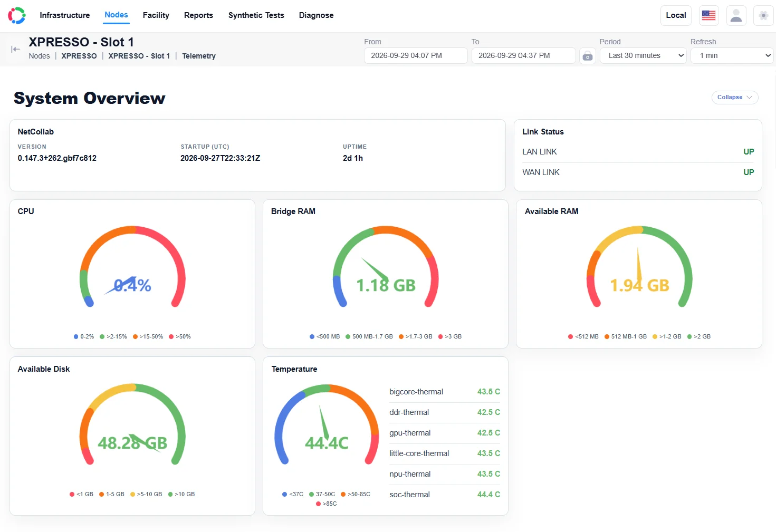Click the From date input field
The height and width of the screenshot is (532, 776).
point(416,56)
